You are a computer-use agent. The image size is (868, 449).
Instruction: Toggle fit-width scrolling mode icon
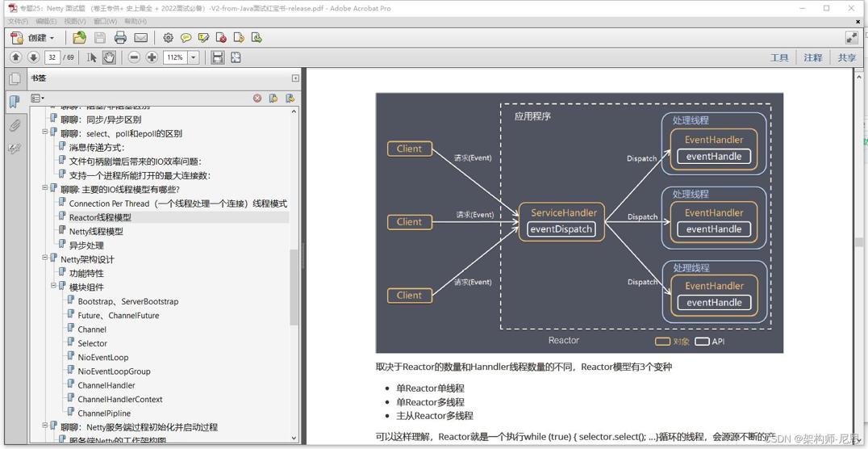click(218, 57)
